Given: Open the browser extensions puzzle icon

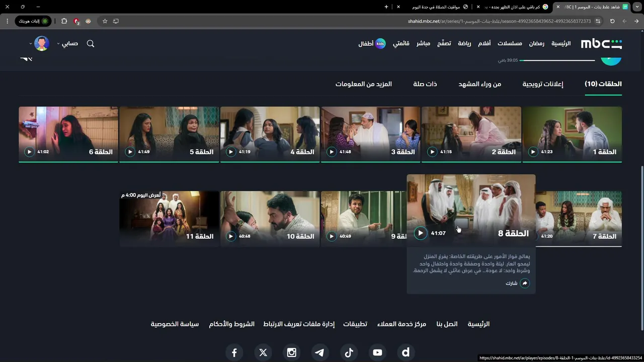Looking at the screenshot, I should coord(64,21).
